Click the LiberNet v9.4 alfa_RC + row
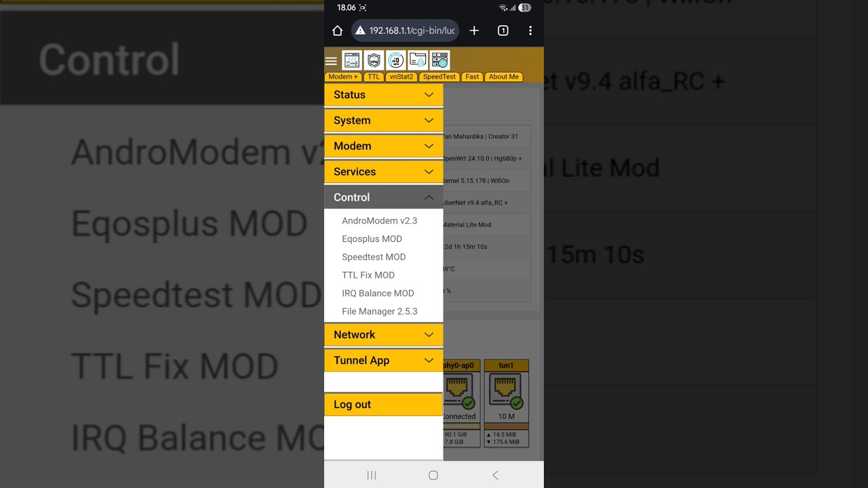The height and width of the screenshot is (488, 868). point(486,203)
